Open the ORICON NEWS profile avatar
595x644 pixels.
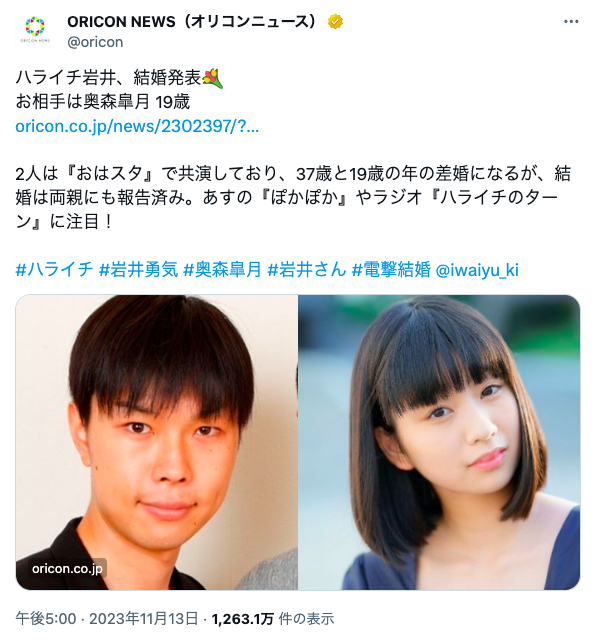point(35,31)
